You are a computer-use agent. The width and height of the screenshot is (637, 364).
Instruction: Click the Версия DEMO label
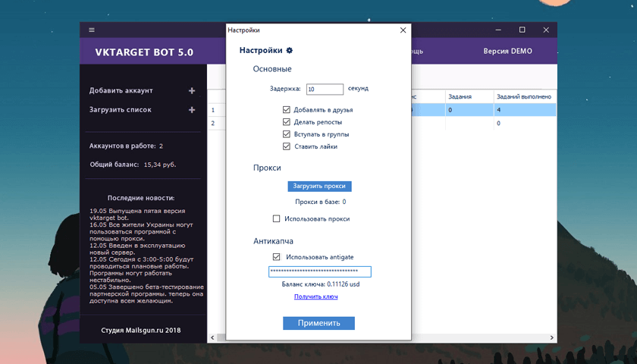pos(507,52)
